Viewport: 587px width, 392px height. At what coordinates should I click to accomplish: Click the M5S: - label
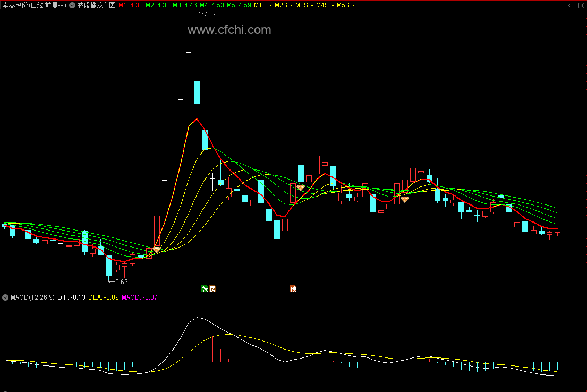click(346, 5)
